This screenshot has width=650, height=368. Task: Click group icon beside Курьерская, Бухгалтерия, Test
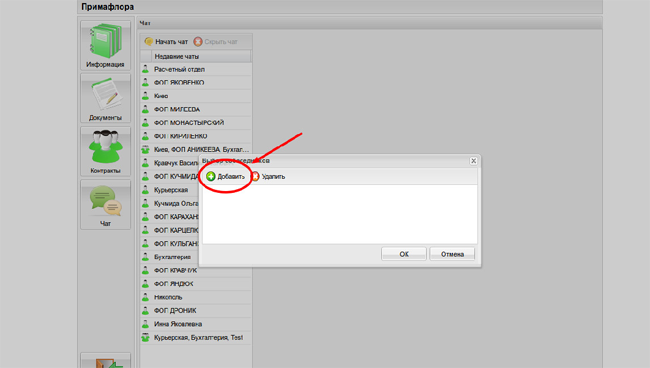[146, 337]
